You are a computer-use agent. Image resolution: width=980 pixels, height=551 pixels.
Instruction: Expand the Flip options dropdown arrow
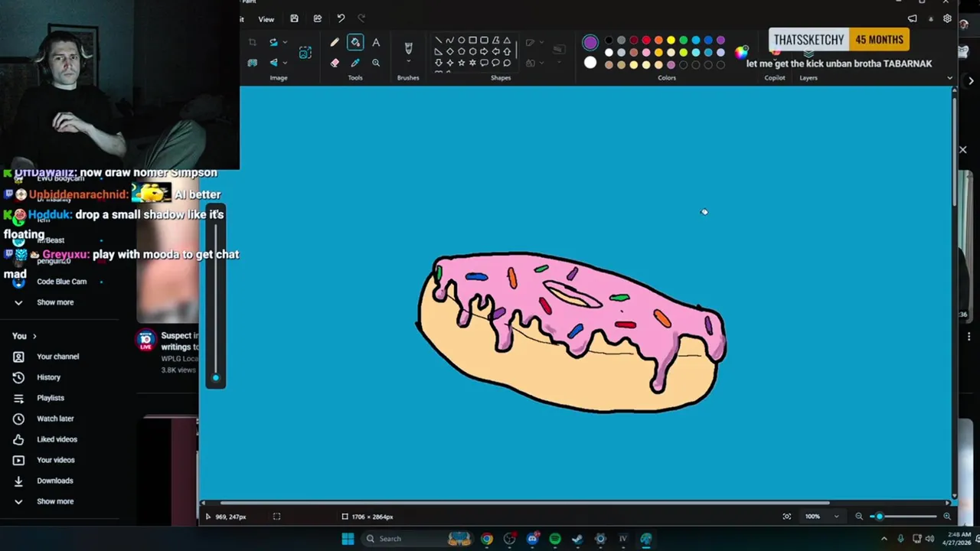(285, 63)
